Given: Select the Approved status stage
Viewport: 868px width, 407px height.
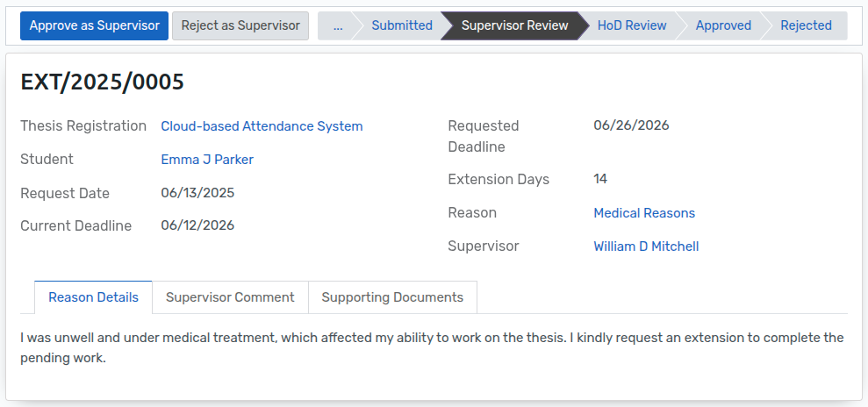Looking at the screenshot, I should coord(723,25).
